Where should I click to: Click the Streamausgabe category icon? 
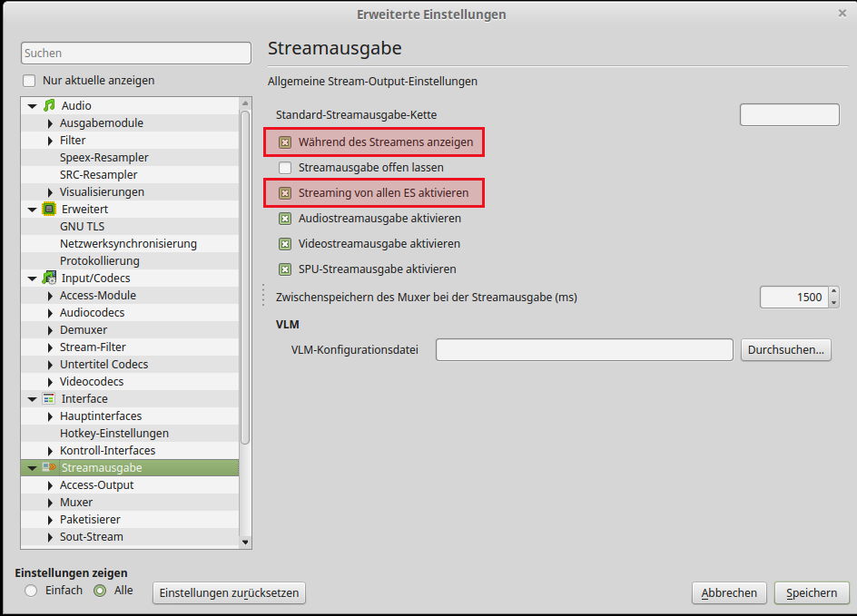(49, 468)
